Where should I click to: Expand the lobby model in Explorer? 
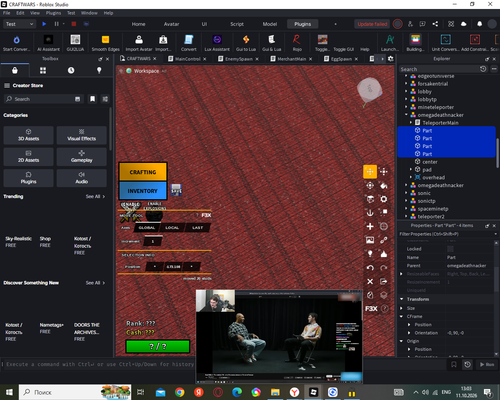[x=406, y=91]
